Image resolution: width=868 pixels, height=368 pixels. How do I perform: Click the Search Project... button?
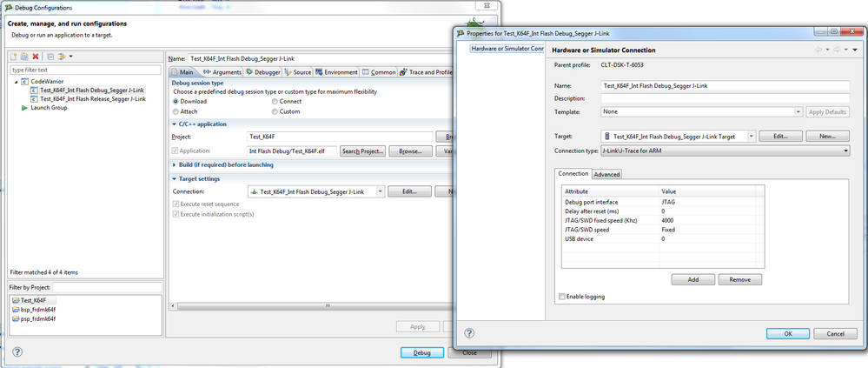362,151
